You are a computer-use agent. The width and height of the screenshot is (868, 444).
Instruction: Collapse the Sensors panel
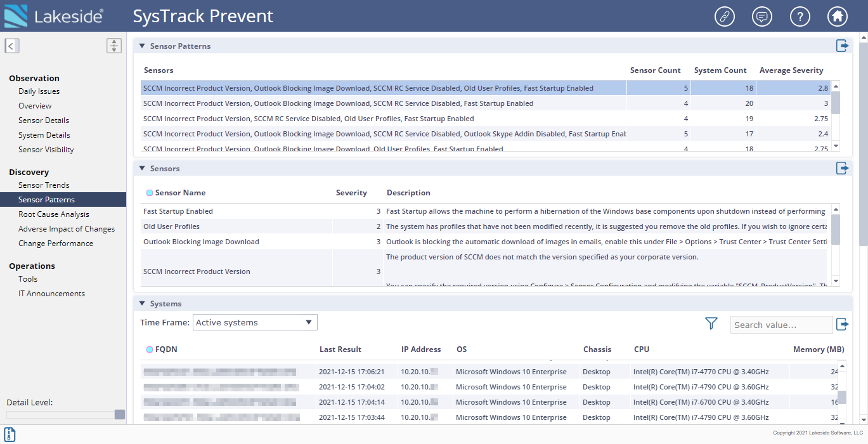tap(143, 169)
